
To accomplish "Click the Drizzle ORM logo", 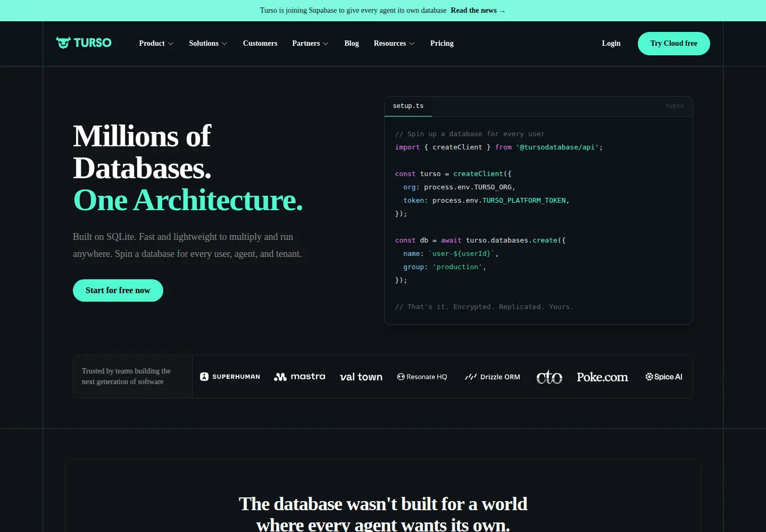I will pyautogui.click(x=493, y=377).
